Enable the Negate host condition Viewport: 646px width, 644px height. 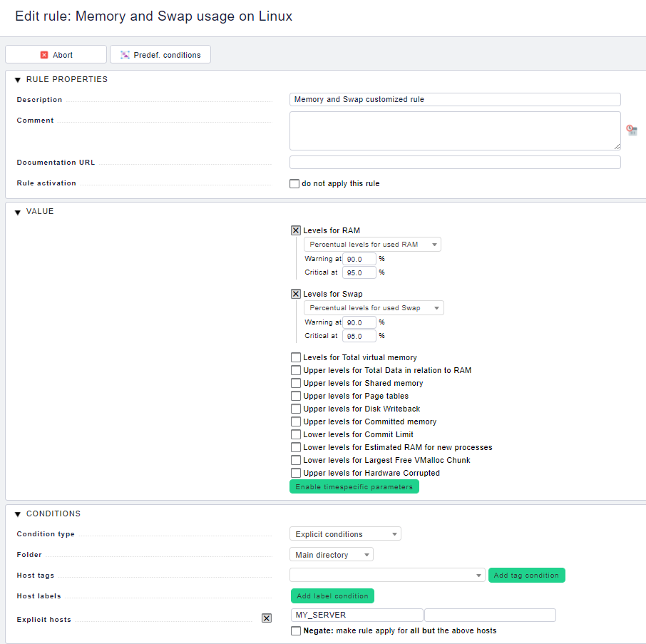click(x=295, y=630)
